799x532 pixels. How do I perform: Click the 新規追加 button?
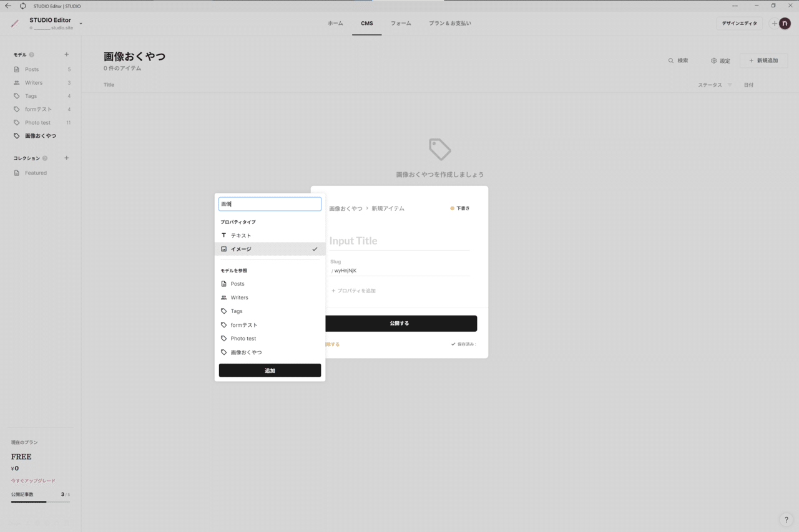point(764,60)
